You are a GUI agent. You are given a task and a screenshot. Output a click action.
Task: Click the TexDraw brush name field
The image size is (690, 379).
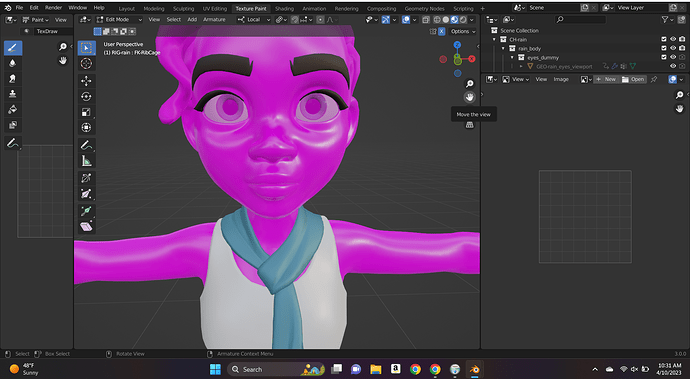[x=53, y=31]
